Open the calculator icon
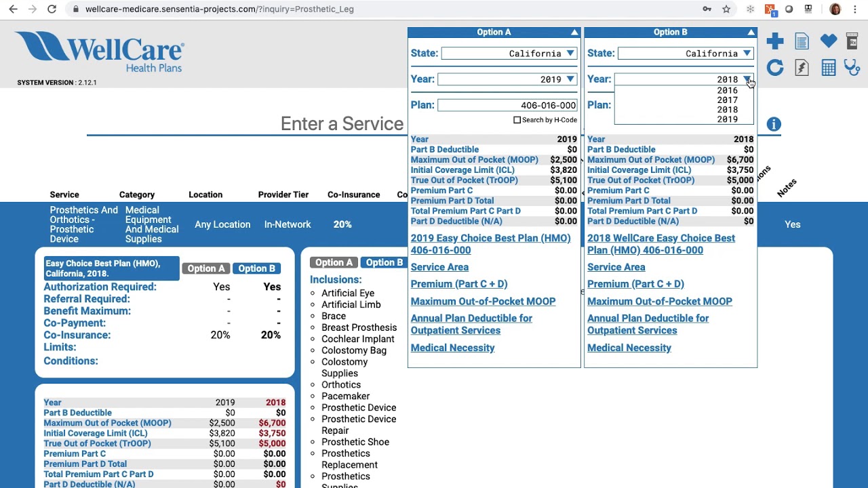868x488 pixels. (x=828, y=67)
